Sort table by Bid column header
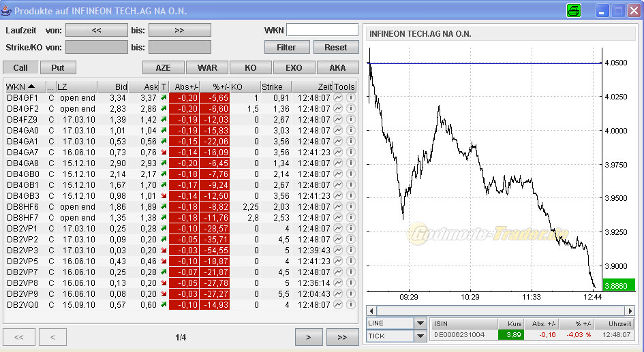This screenshot has width=644, height=352. pos(113,86)
